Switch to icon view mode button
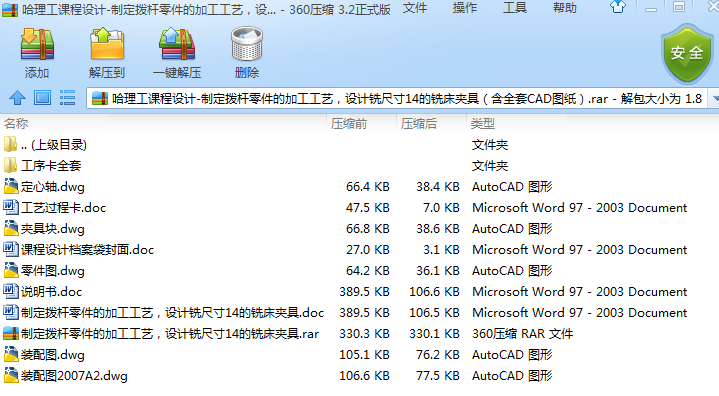The height and width of the screenshot is (396, 719). tap(42, 98)
